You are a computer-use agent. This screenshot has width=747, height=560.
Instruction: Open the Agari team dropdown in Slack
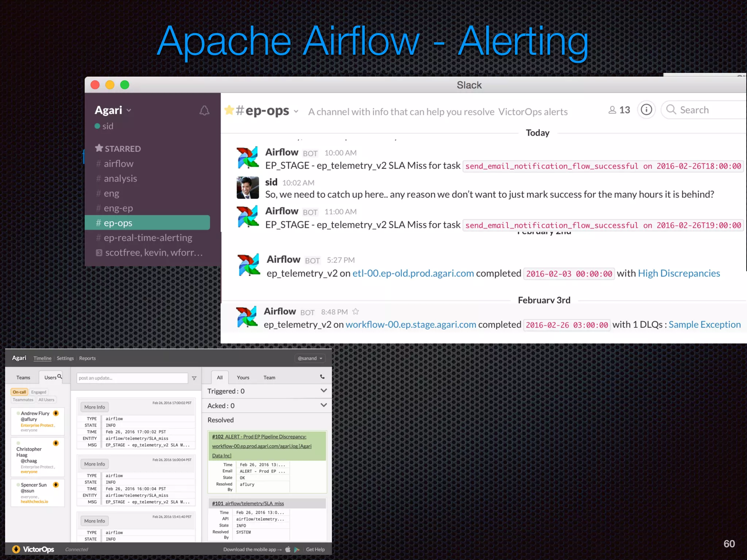pyautogui.click(x=113, y=110)
